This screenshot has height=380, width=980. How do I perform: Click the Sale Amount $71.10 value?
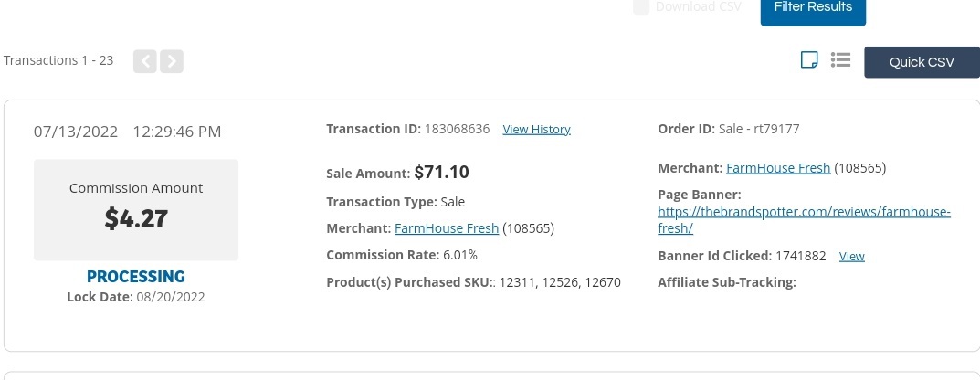(x=441, y=172)
